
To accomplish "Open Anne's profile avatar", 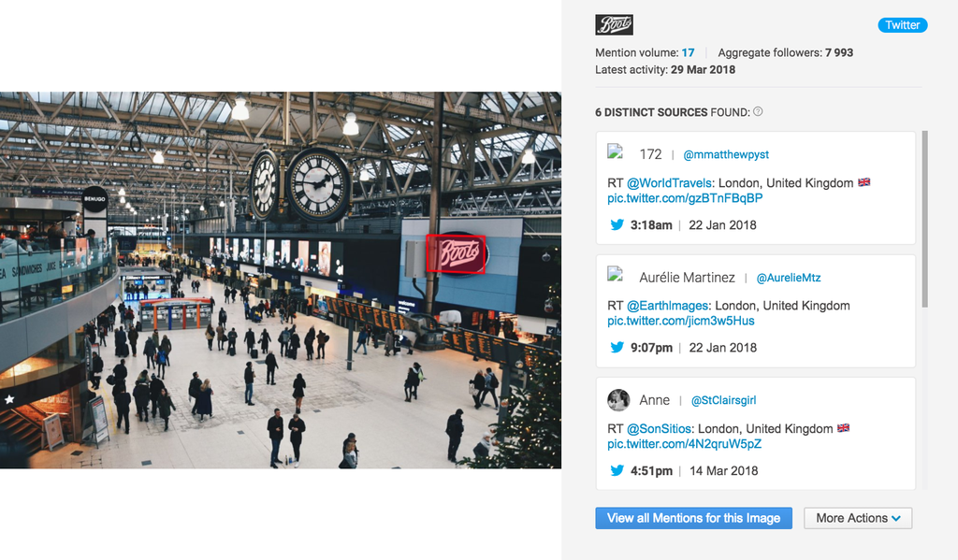I will pos(618,400).
